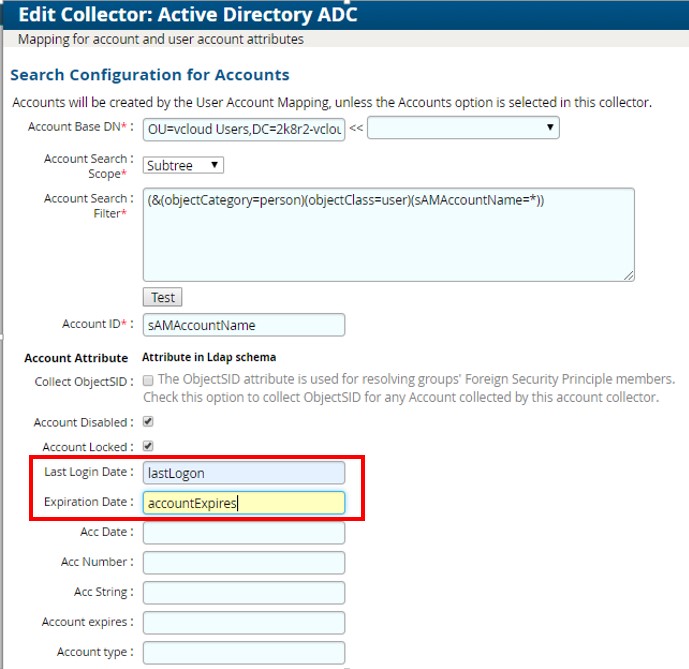This screenshot has width=689, height=669.
Task: Click the Search Configuration for Accounts heading
Action: point(150,75)
